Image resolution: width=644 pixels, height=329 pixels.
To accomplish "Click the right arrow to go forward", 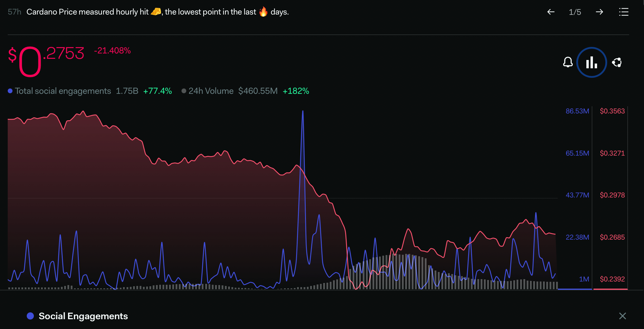I will 599,12.
